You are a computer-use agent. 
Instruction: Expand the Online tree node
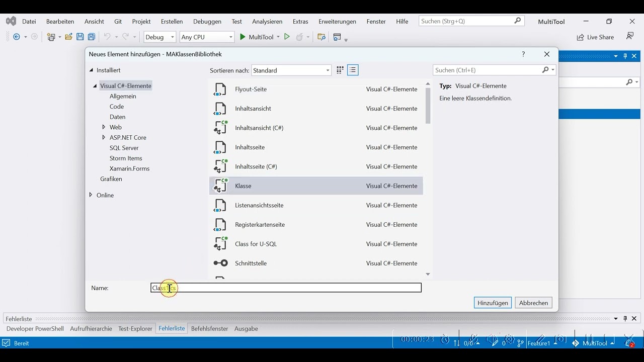pos(91,195)
